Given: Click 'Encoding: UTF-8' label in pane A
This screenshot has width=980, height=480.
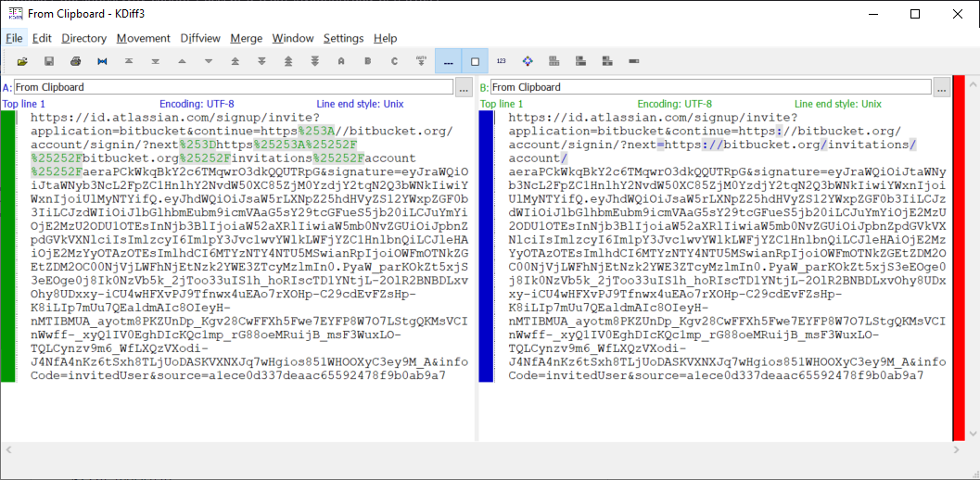Looking at the screenshot, I should (x=197, y=105).
